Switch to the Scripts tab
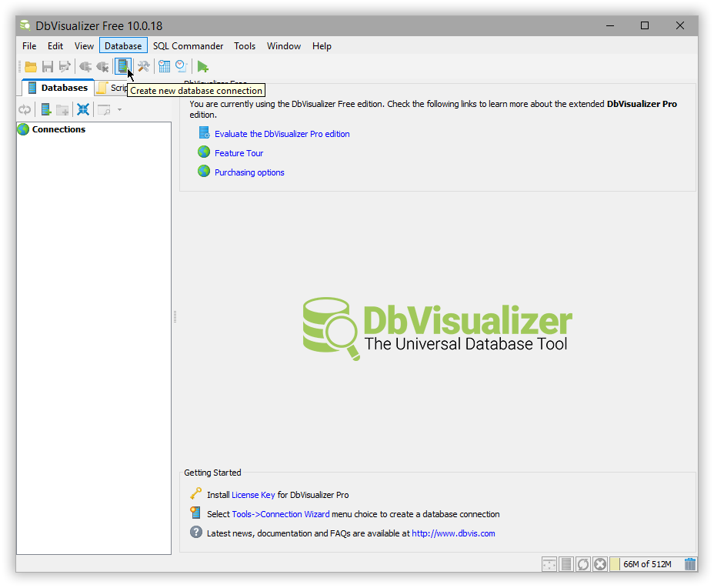Screen dimensions: 714x588 [x=114, y=88]
